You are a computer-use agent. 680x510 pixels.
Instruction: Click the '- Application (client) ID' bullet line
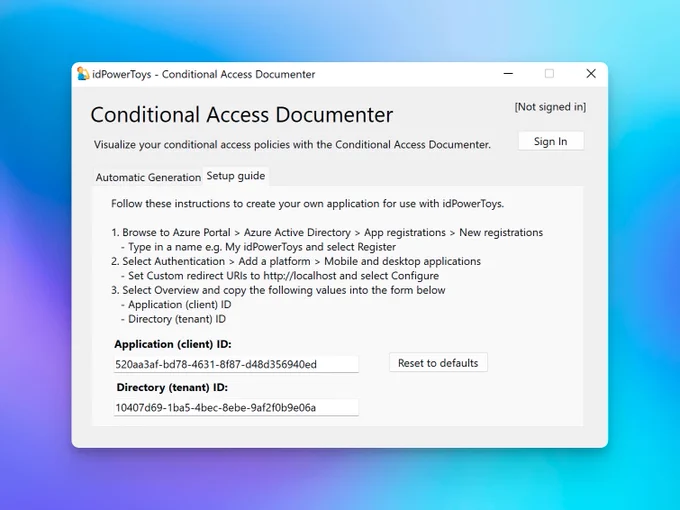pos(176,304)
